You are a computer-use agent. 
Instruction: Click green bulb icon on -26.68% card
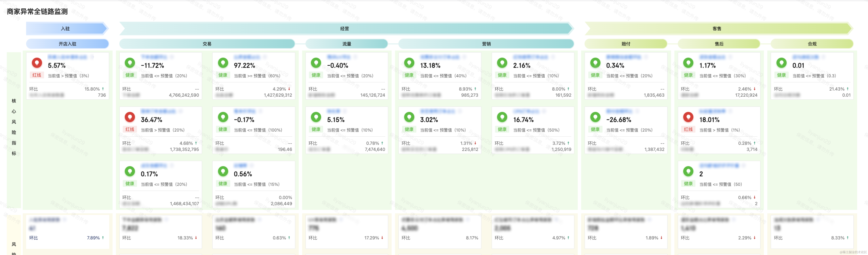[595, 116]
